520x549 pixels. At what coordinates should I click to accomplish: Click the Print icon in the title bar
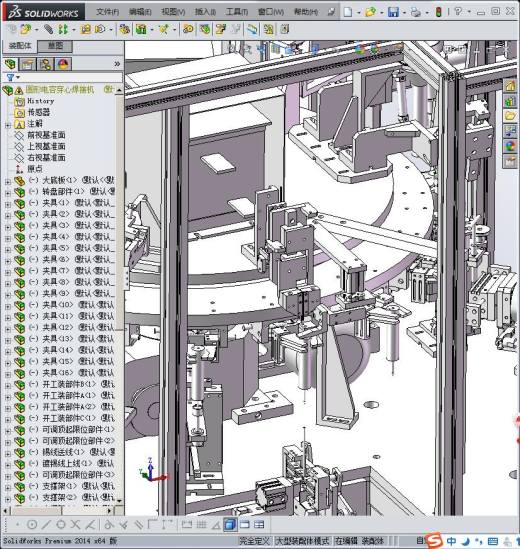pyautogui.click(x=416, y=12)
